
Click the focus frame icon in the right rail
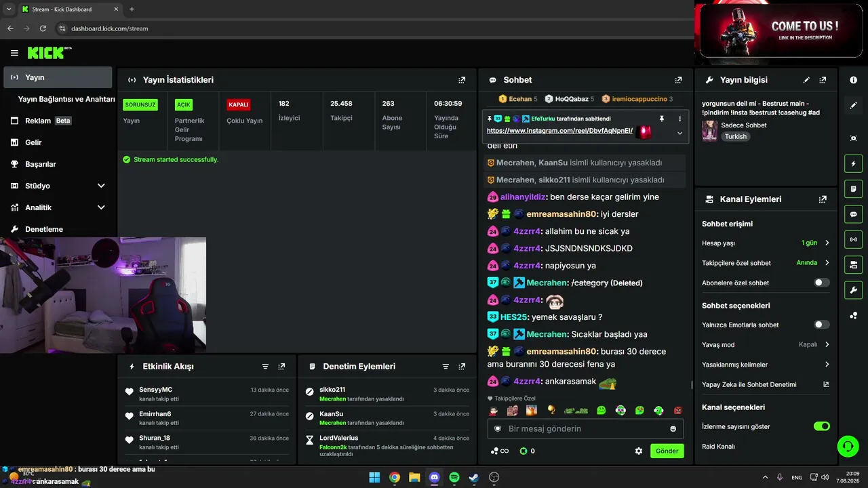pyautogui.click(x=853, y=138)
